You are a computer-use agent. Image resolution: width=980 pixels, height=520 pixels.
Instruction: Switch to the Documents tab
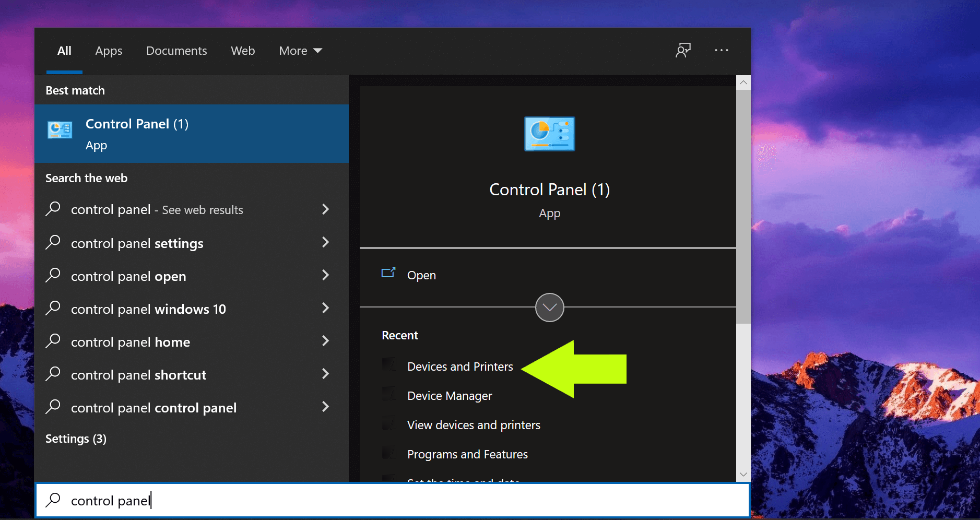point(176,51)
